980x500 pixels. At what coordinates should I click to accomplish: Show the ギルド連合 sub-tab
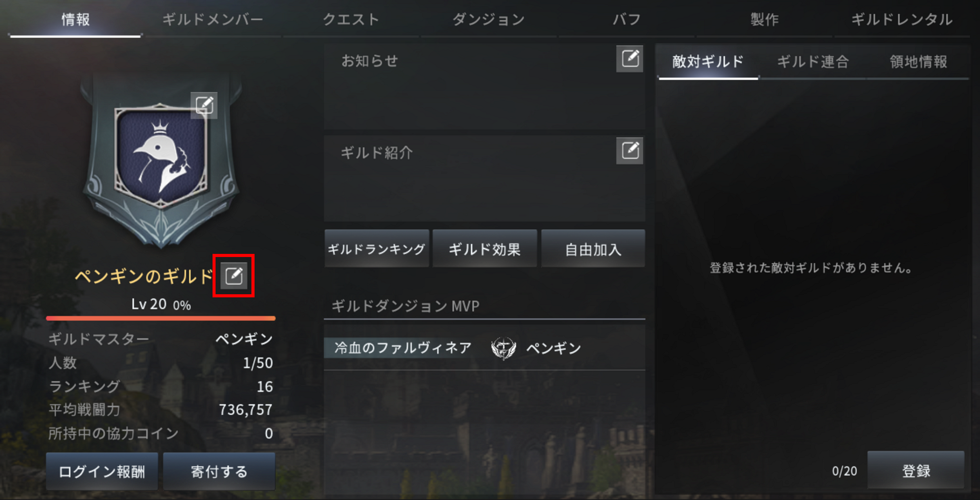click(x=813, y=62)
